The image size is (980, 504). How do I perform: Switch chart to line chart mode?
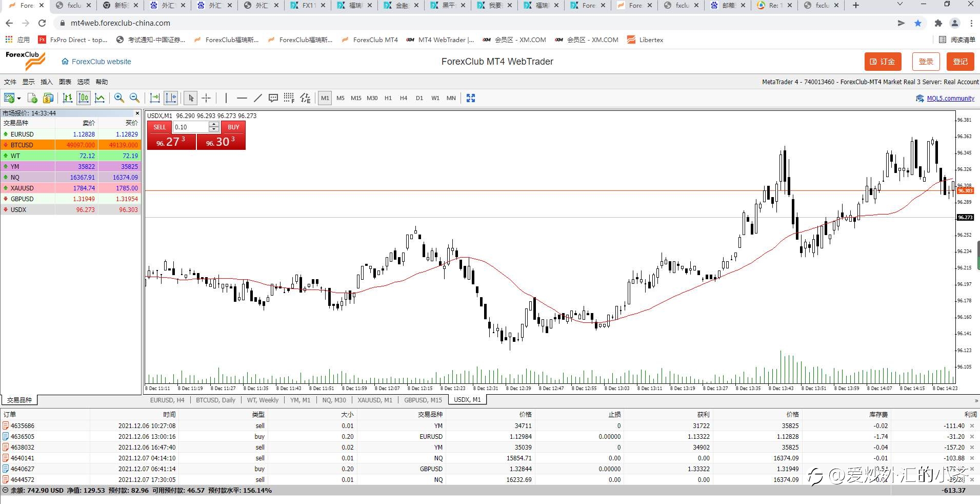click(x=100, y=98)
